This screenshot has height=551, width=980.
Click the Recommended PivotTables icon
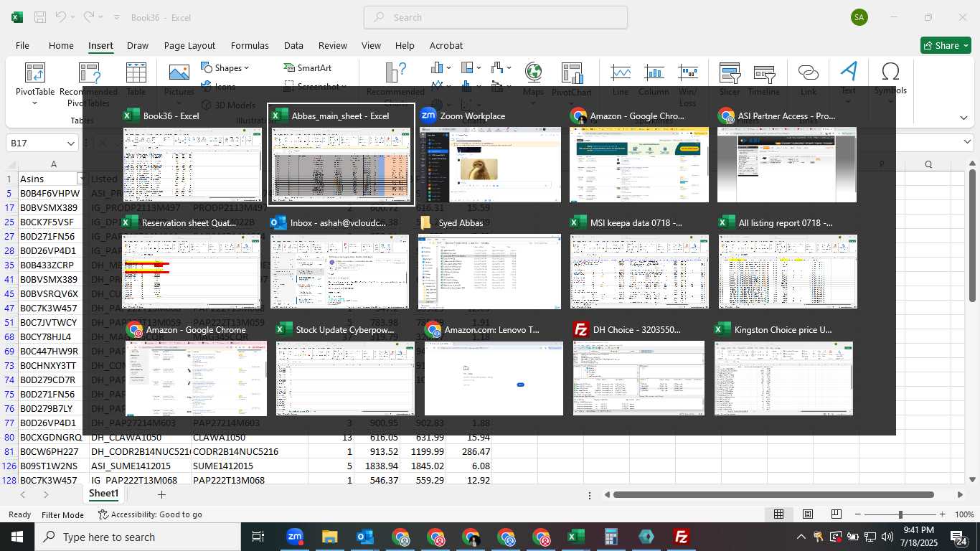(x=89, y=72)
